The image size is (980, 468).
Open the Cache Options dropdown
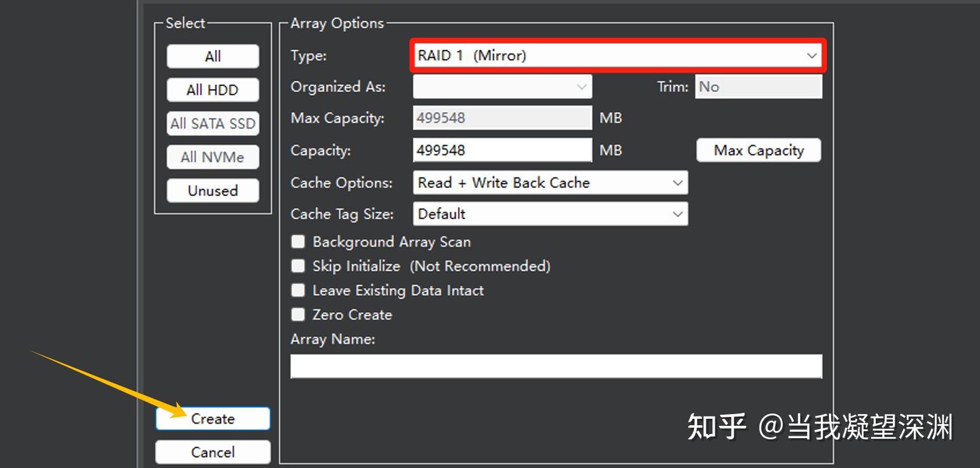(x=677, y=183)
